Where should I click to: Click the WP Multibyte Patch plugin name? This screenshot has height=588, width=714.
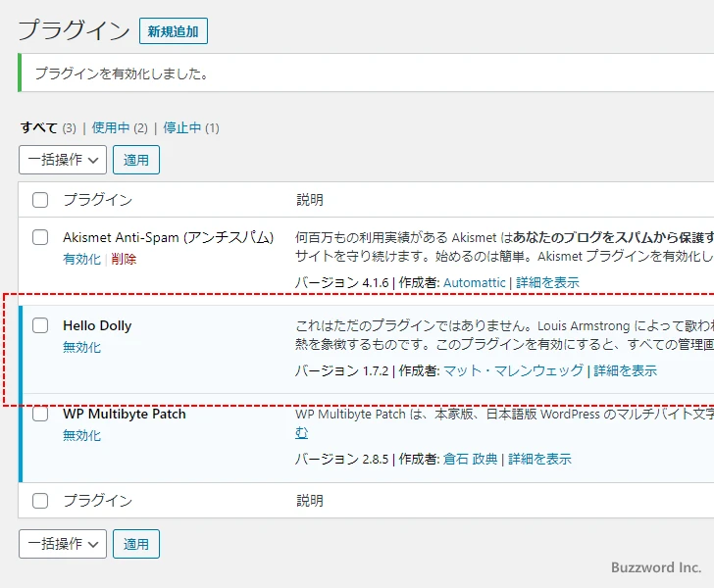coord(125,414)
